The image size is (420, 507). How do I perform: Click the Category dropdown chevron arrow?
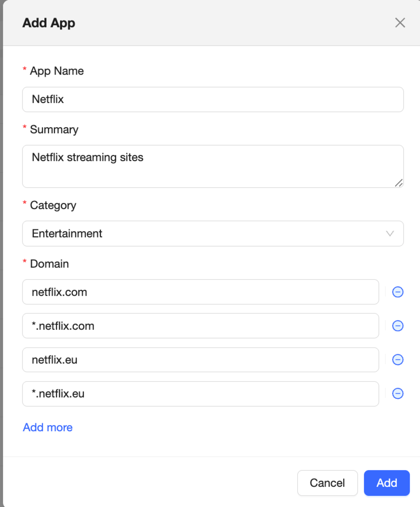(390, 233)
